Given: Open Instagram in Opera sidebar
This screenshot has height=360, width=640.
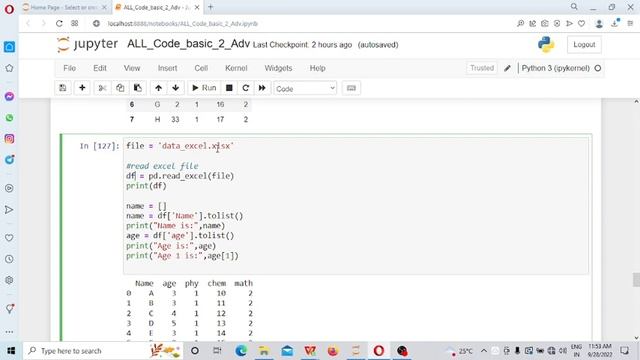Looking at the screenshot, I should [x=9, y=139].
